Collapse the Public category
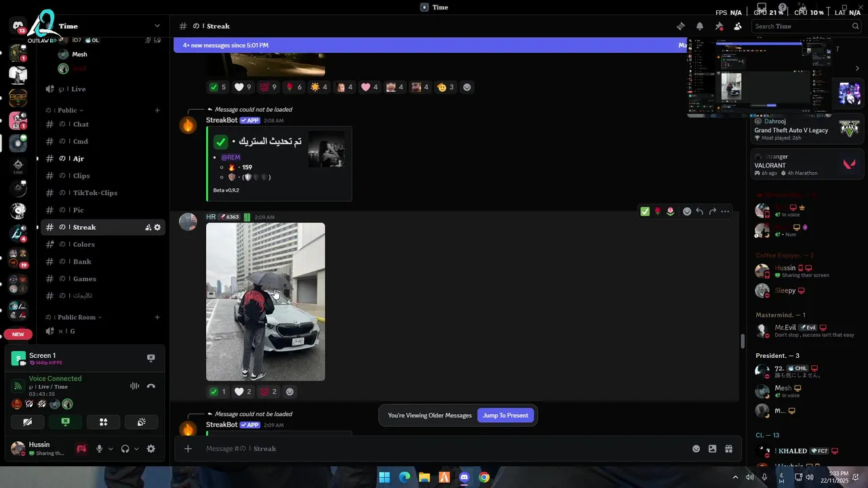The width and height of the screenshot is (868, 488). (x=64, y=110)
